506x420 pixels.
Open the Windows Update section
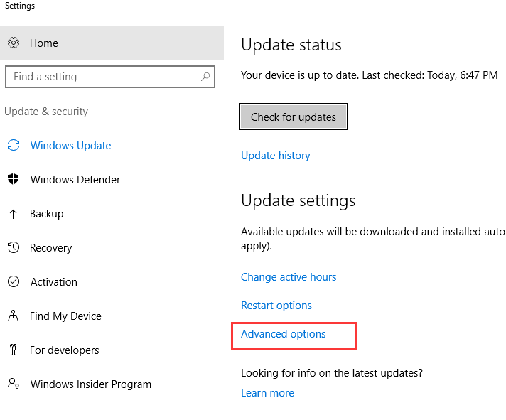[x=70, y=146]
